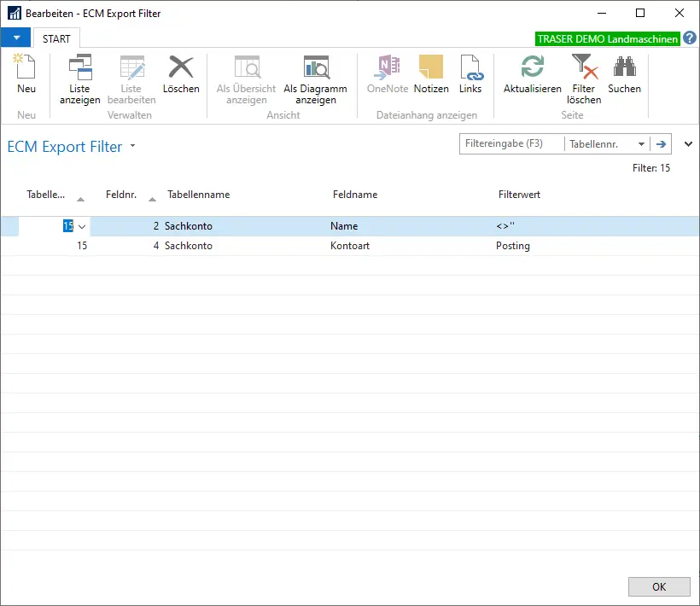
Task: Click the filter apply arrow button
Action: coord(661,144)
